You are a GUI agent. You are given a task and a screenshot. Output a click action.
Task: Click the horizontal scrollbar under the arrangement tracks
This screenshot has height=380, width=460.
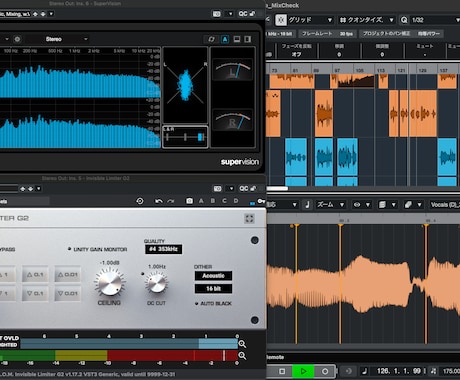click(x=277, y=189)
